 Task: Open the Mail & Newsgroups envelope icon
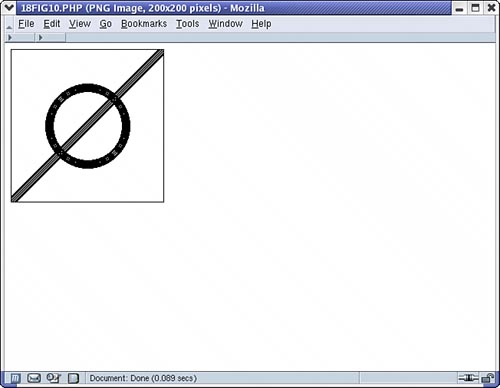tap(34, 378)
